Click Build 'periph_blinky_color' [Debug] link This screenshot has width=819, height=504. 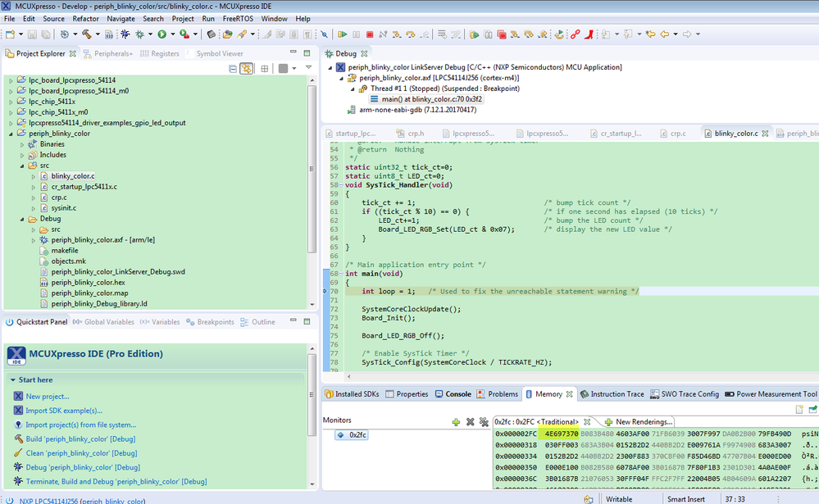(80, 439)
